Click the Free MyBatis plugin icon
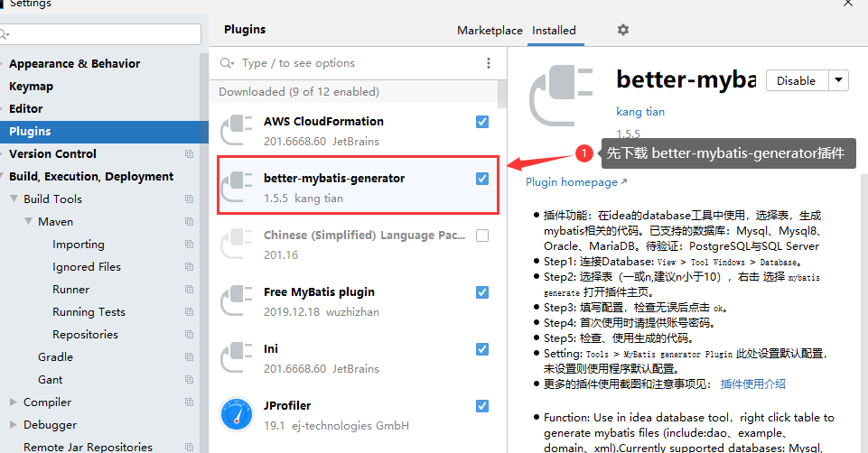Image resolution: width=868 pixels, height=453 pixels. [x=237, y=301]
